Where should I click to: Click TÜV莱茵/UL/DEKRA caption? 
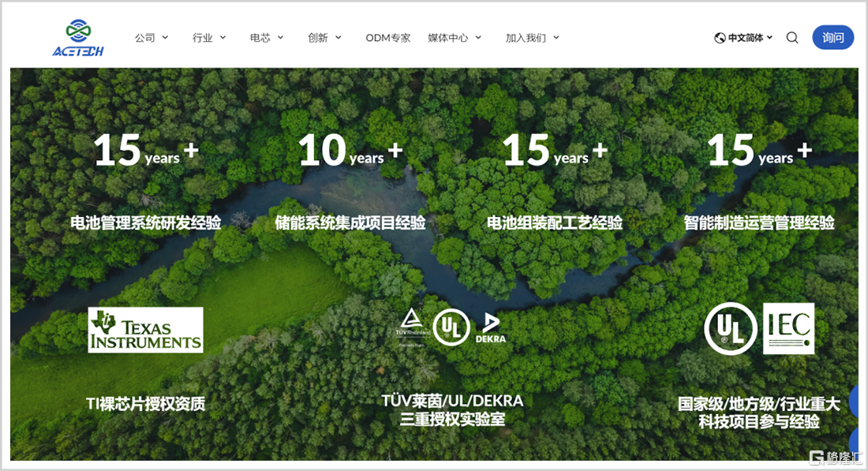pyautogui.click(x=452, y=401)
